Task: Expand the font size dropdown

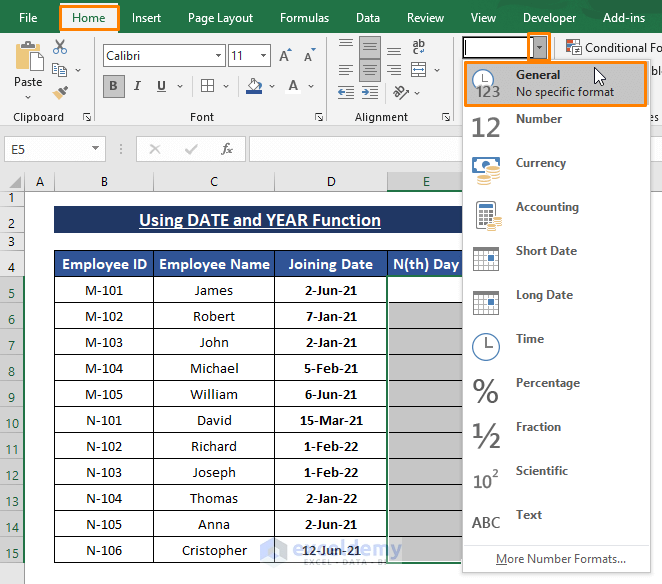Action: 263,56
